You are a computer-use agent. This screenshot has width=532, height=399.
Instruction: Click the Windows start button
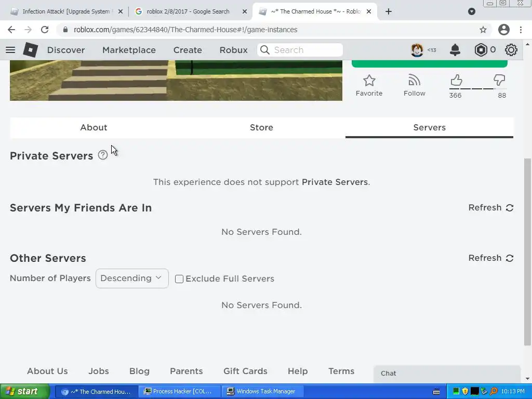24,391
